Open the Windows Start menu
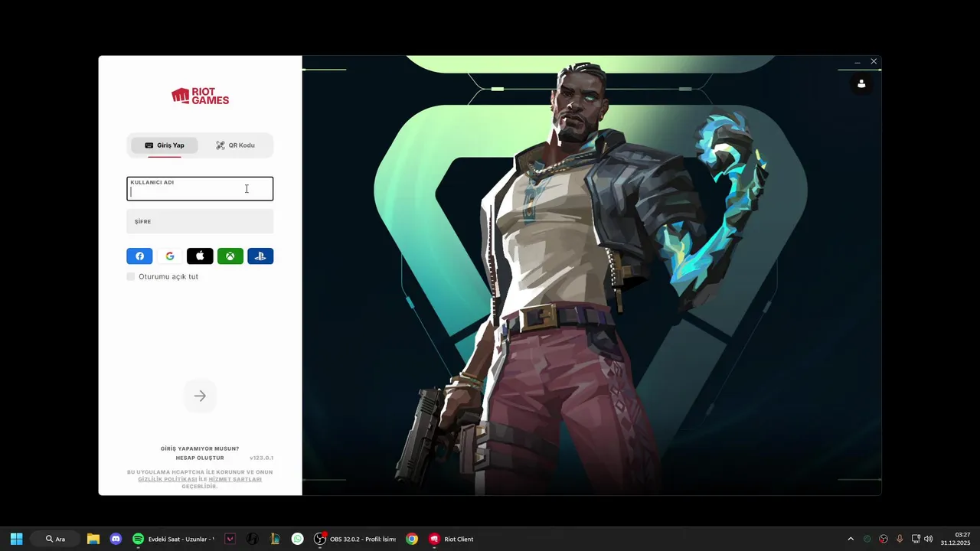The width and height of the screenshot is (980, 551). pos(16,539)
